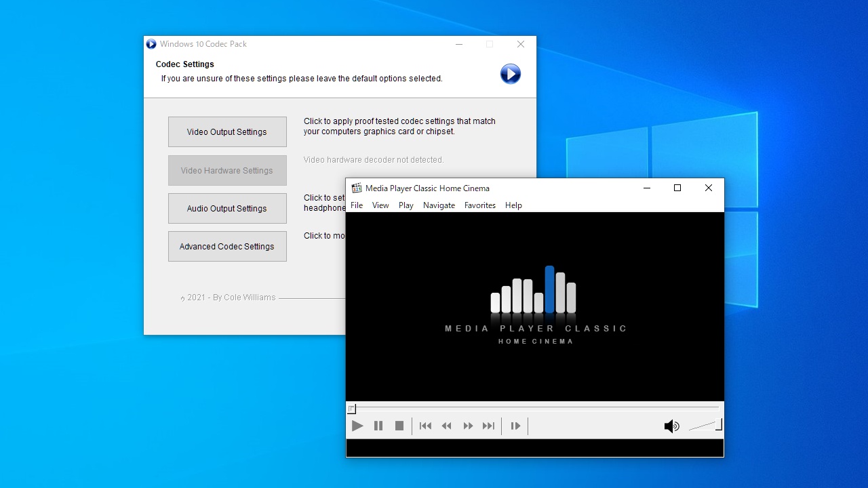
Task: Step one frame forward icon
Action: click(515, 426)
